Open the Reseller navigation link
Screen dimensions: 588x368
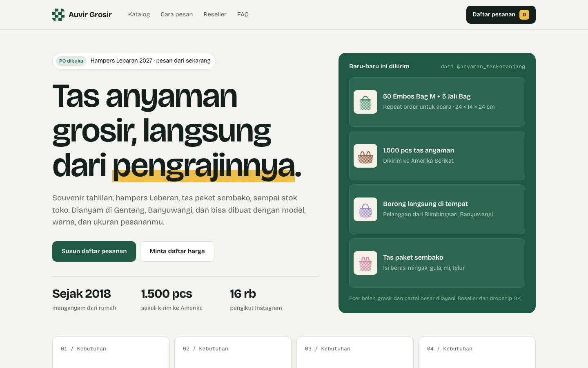215,14
